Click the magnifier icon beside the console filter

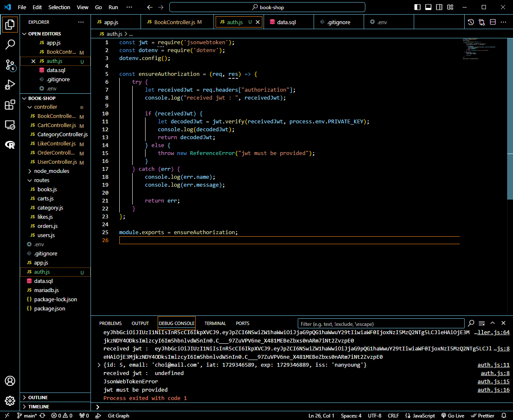pos(471,323)
